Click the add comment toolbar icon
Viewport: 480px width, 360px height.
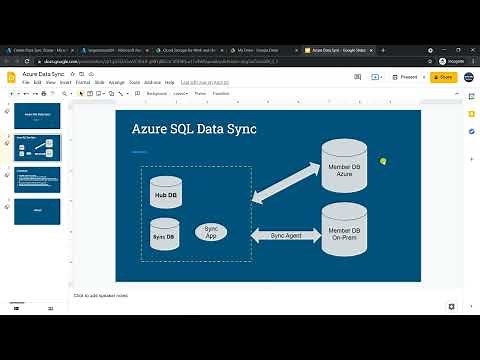tap(137, 94)
